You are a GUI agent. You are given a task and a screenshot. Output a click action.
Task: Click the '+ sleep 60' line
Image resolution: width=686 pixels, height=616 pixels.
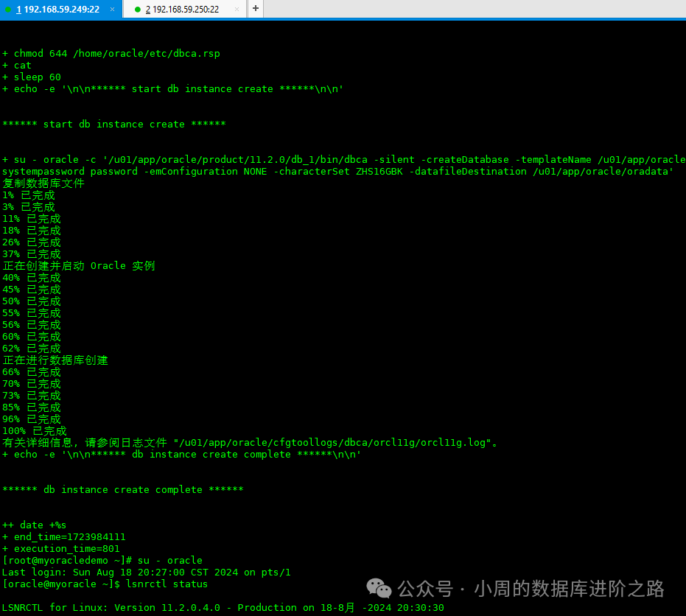32,77
